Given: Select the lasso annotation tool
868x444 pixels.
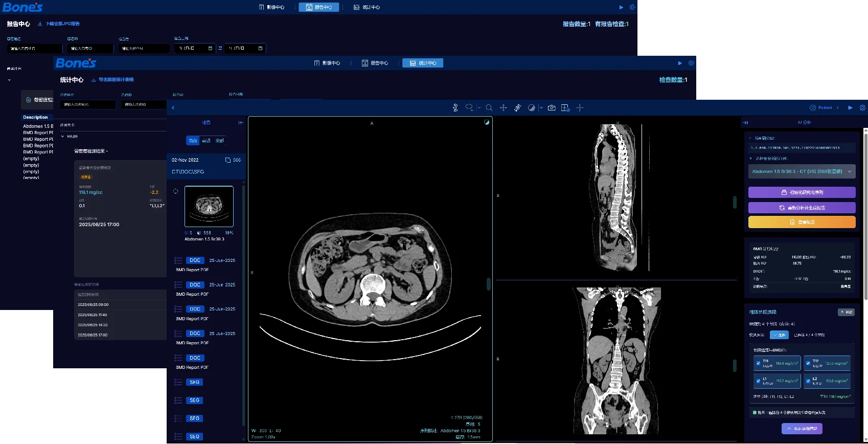Looking at the screenshot, I should (x=469, y=108).
